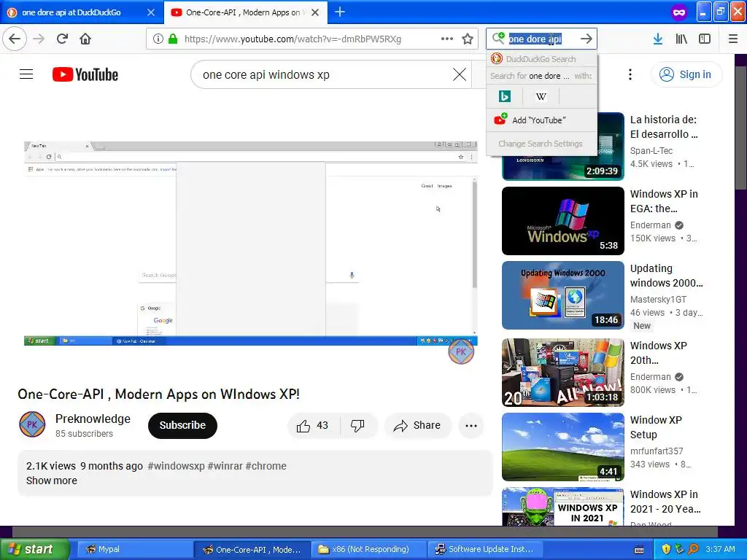Screen dimensions: 747x560
Task: Open the browser hamburger menu
Action: point(733,39)
